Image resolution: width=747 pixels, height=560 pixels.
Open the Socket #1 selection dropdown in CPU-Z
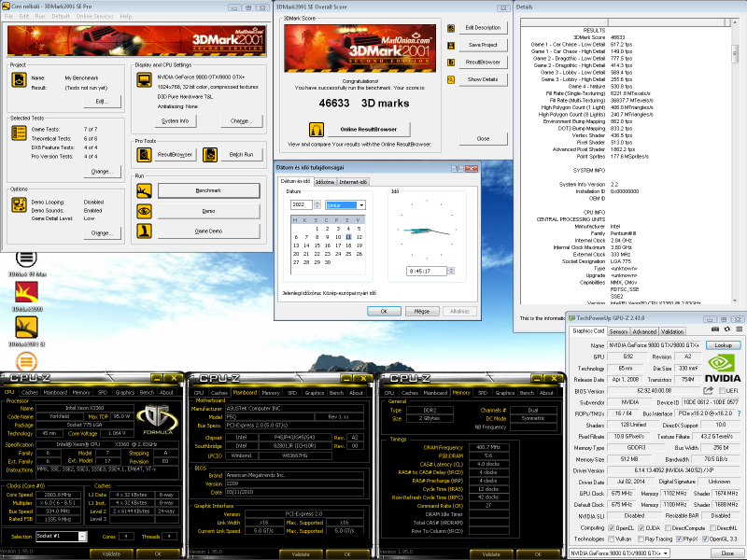pos(82,537)
